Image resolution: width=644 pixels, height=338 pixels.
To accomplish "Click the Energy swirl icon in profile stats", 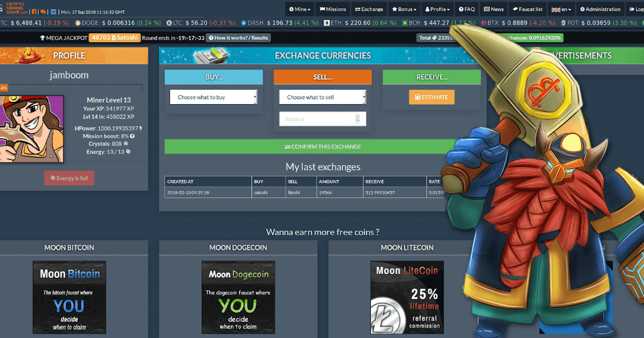I will point(128,152).
